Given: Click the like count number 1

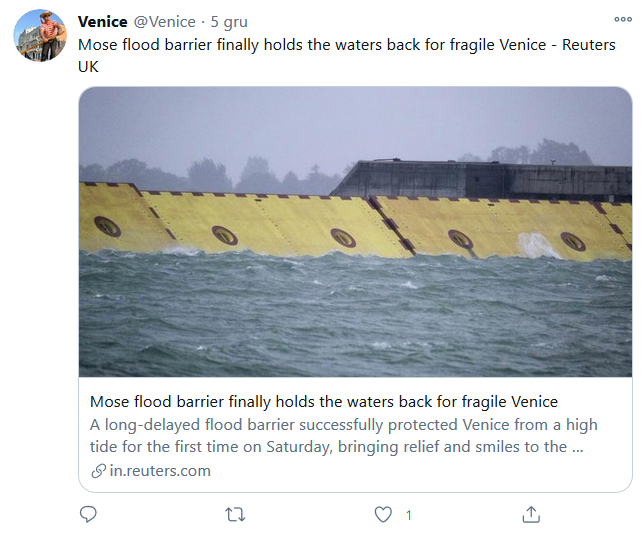Looking at the screenshot, I should point(408,515).
